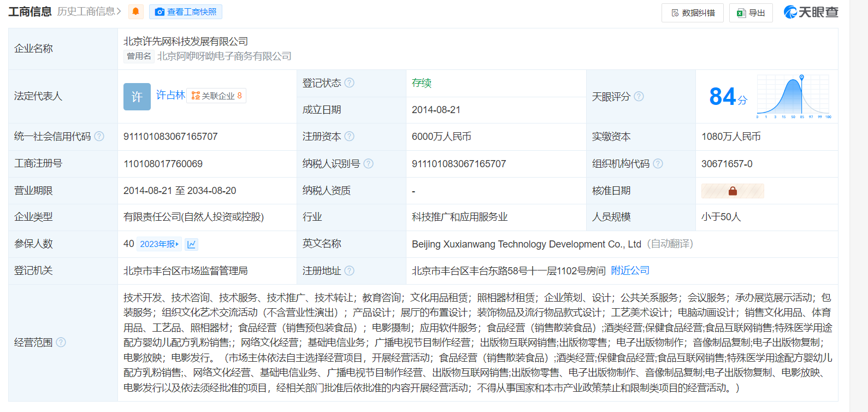Screen dimensions: 868x412
Task: Click the orange bell alert icon
Action: click(x=136, y=11)
